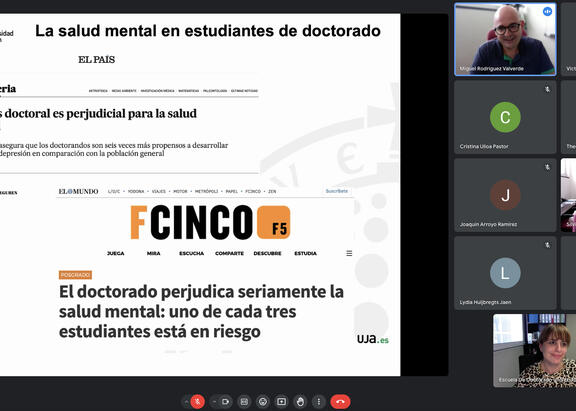Turn on captions in the call toolbar
This screenshot has width=576, height=411.
tap(244, 401)
